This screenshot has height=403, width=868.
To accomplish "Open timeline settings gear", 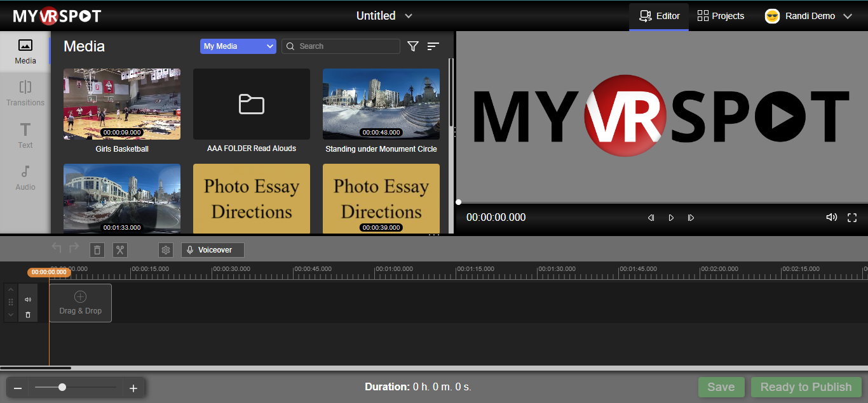I will coord(166,250).
